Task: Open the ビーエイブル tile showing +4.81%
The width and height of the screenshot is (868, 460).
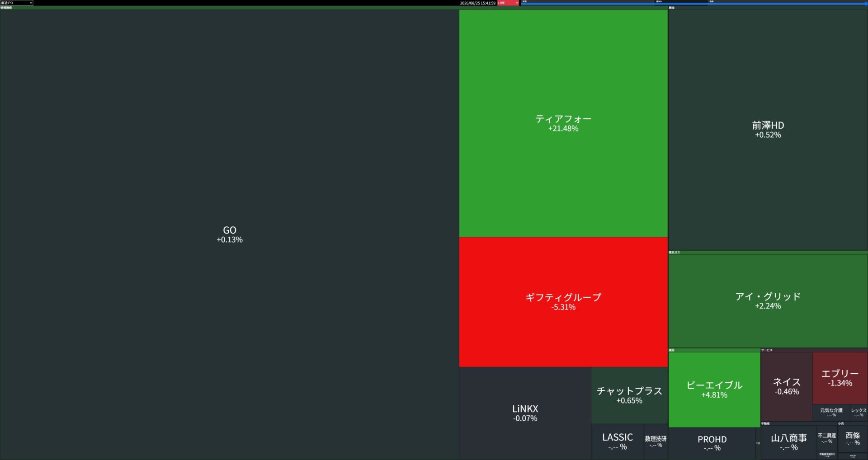Action: (x=714, y=390)
